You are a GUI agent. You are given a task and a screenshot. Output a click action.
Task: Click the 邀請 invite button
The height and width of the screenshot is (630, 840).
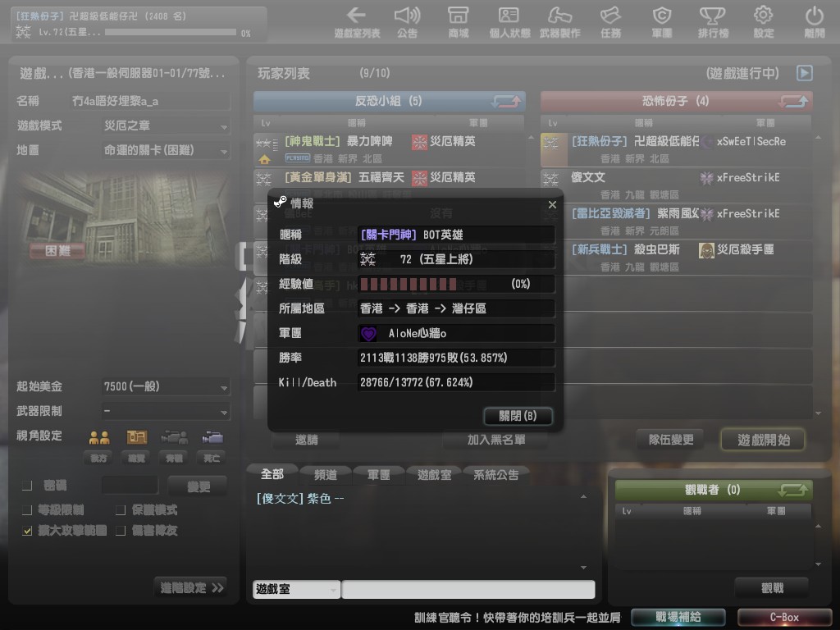pos(307,440)
